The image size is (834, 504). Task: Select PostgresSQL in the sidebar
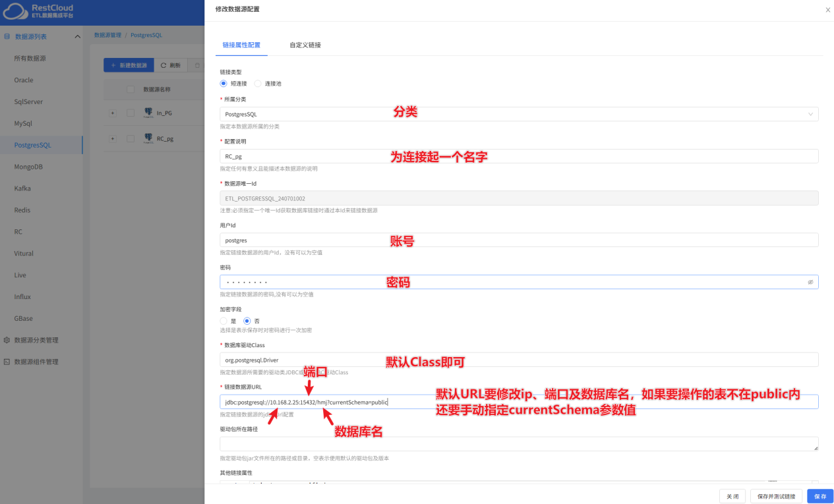(32, 145)
